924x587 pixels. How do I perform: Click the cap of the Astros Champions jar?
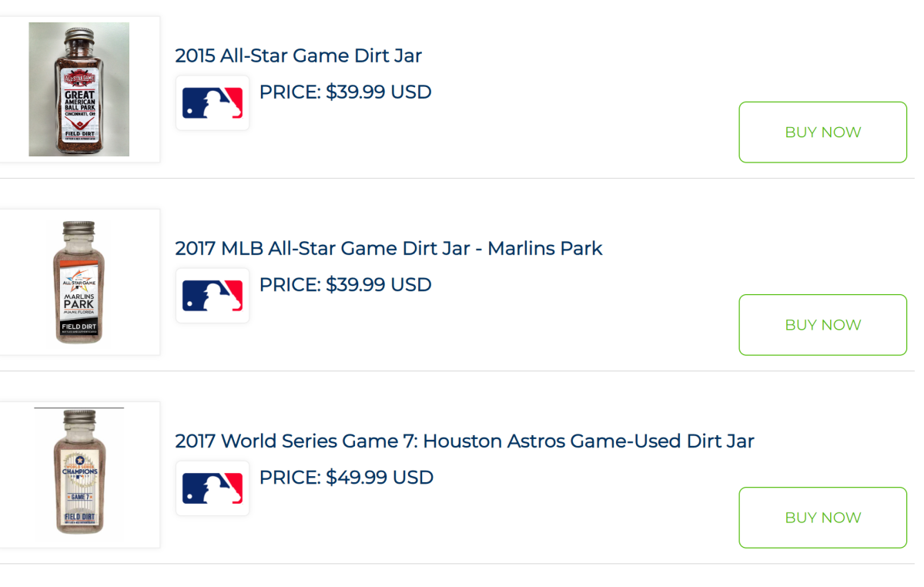point(79,421)
